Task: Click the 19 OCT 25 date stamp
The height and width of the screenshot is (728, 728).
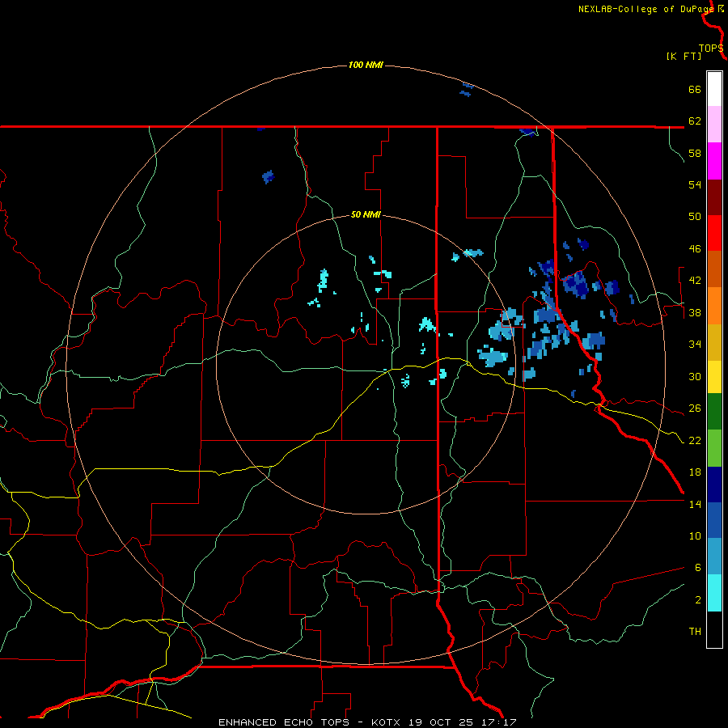Action: (441, 722)
